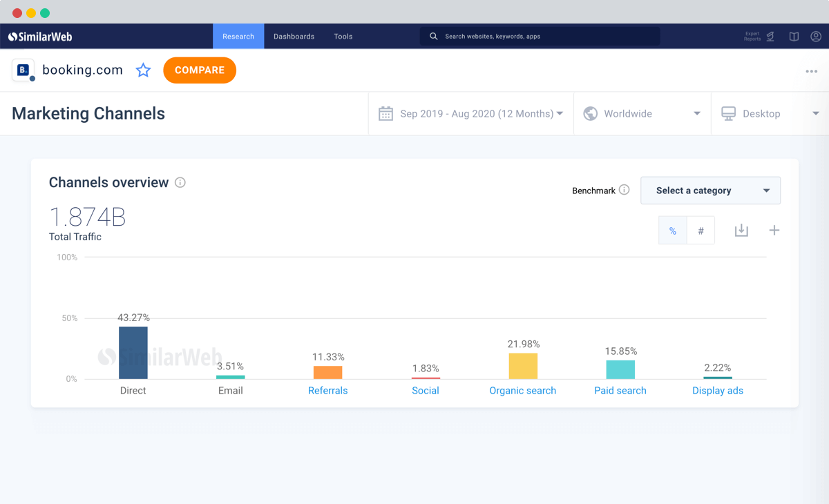Screen dimensions: 829x504
Task: Click the Direct traffic bar
Action: pyautogui.click(x=133, y=353)
